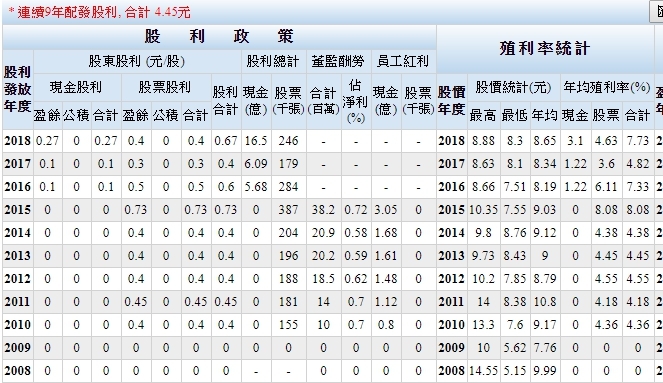Select the 2015 net profit share 0.72
Screen dimensions: 663x383
click(356, 210)
